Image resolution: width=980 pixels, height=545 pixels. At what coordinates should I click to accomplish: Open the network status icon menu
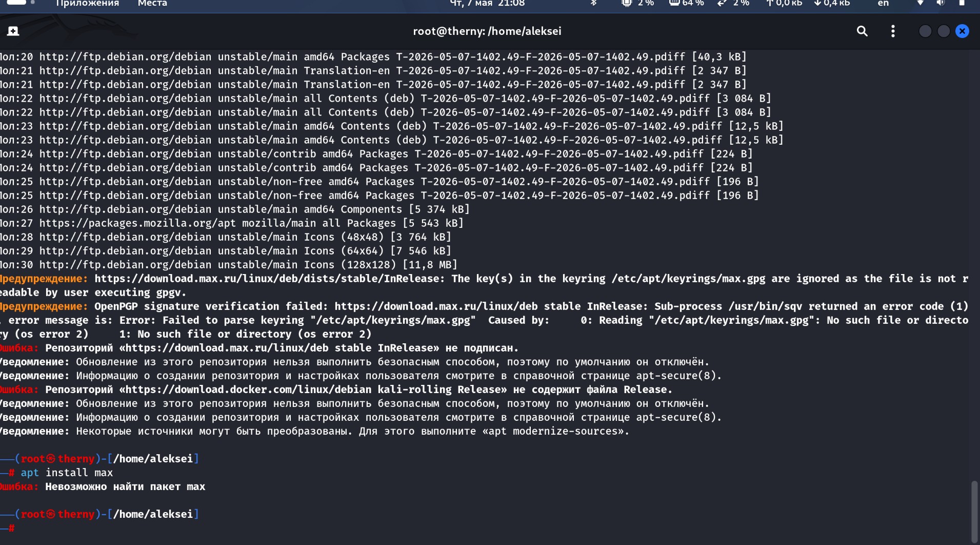(921, 3)
